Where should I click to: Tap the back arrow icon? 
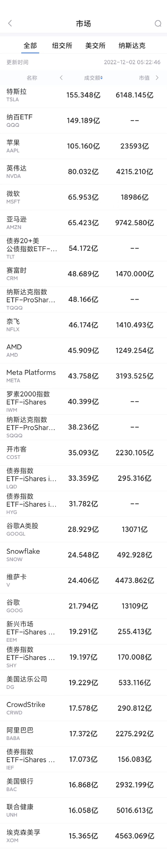click(10, 23)
